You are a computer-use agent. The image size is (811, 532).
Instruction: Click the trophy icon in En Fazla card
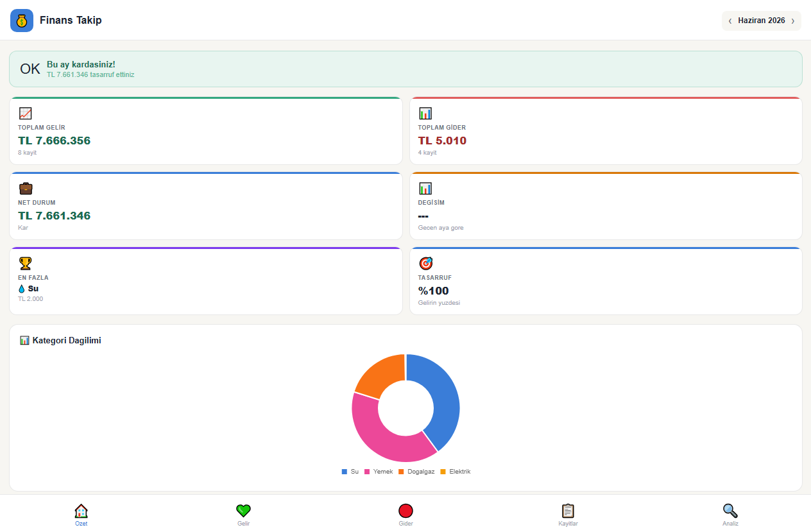25,263
